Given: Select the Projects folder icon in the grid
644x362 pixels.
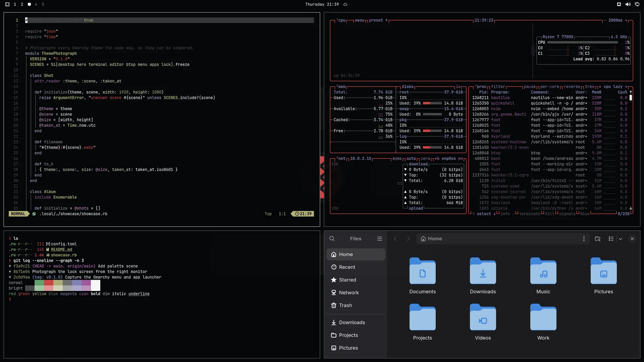Looking at the screenshot, I should click(x=423, y=317).
